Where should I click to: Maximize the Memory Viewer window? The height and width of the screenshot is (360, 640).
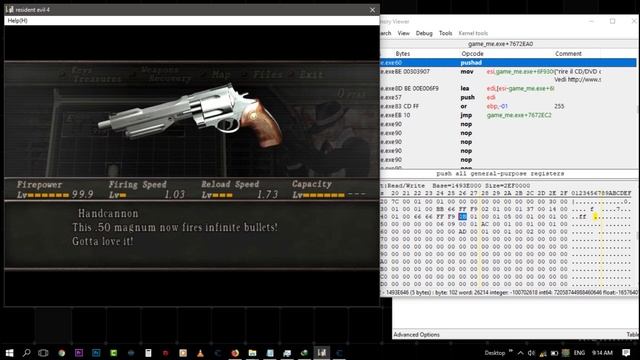(x=612, y=21)
